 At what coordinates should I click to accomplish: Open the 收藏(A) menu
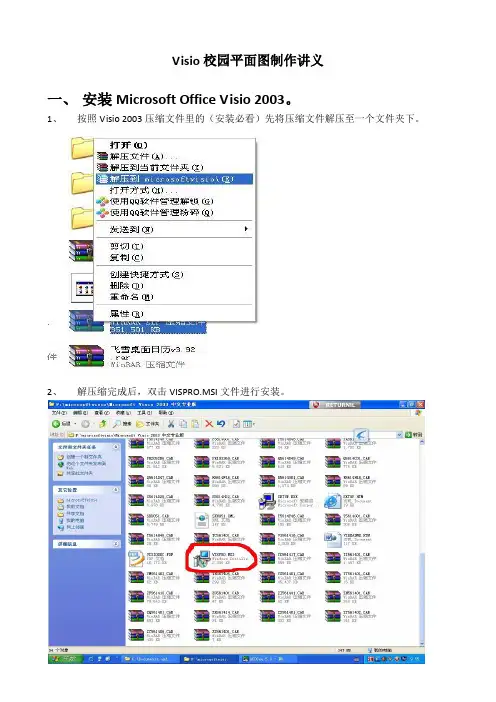[123, 412]
